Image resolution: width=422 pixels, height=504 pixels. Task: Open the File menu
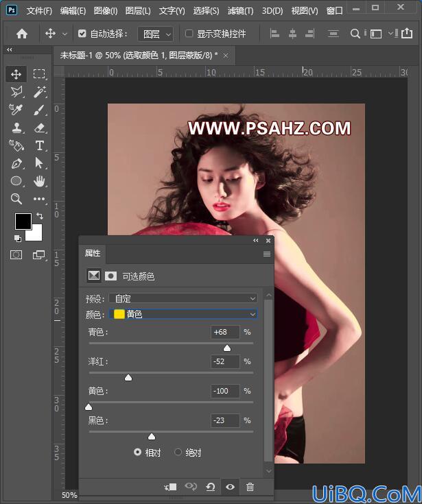coord(39,11)
